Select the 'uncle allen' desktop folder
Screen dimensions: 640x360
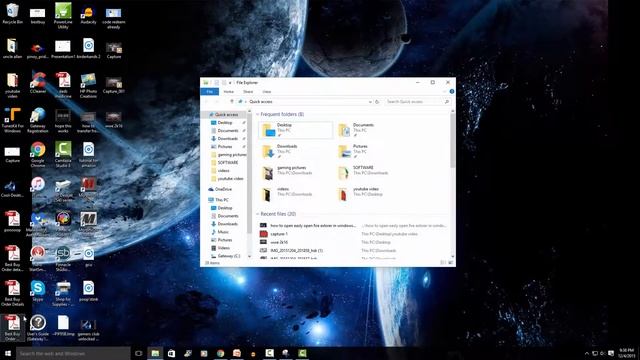pos(12,48)
